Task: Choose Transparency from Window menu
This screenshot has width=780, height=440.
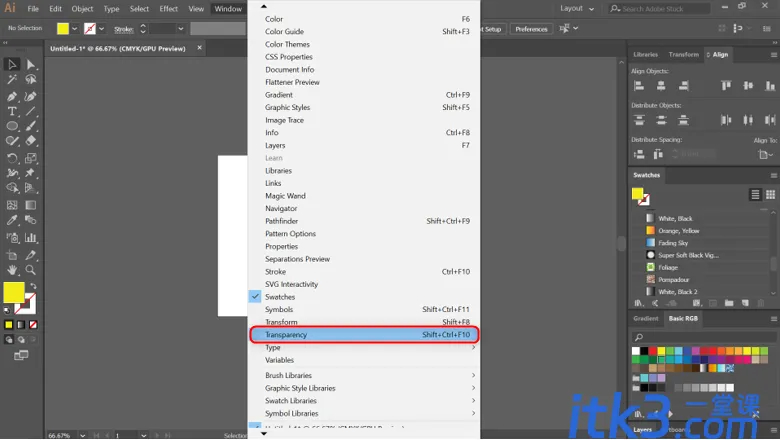Action: coord(364,335)
